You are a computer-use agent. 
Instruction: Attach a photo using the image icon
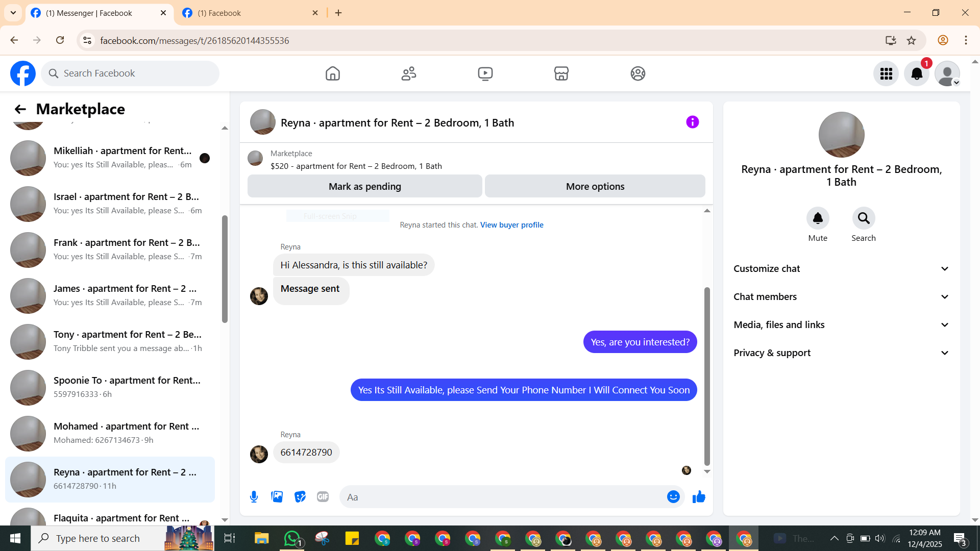click(277, 497)
